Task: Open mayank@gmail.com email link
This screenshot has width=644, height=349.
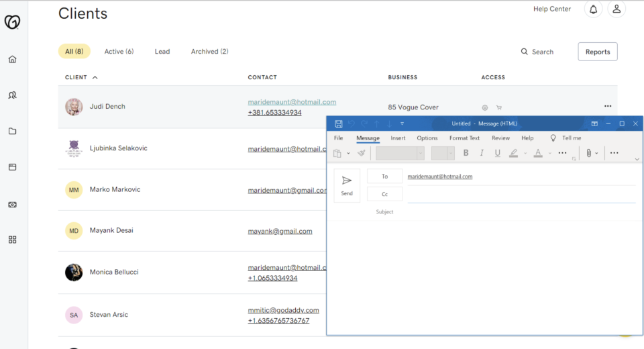Action: point(280,231)
